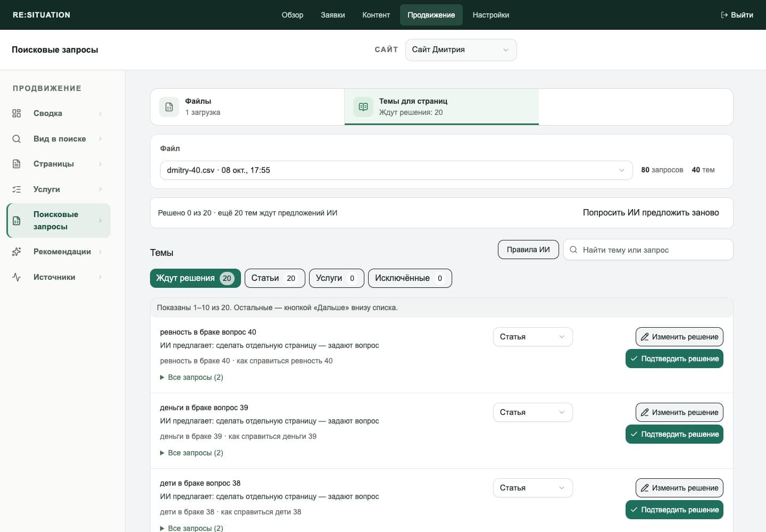Click the search icon in the theme search field

tap(573, 250)
